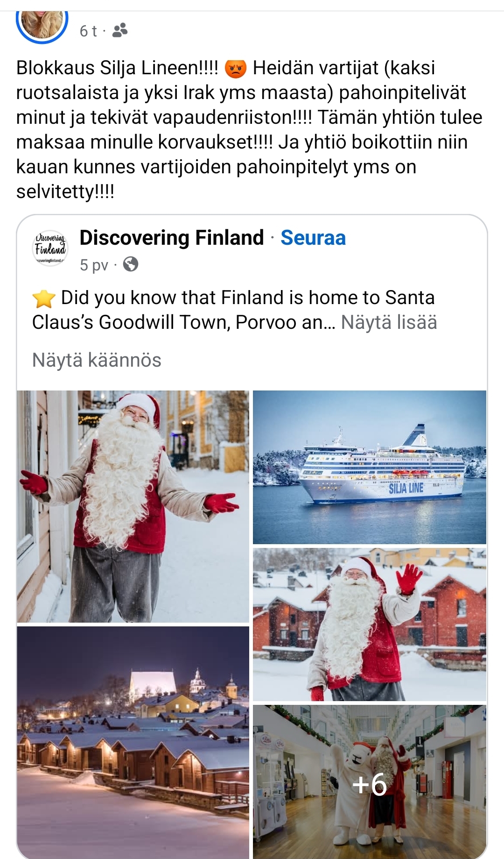
Task: Tap the "Did you know that Finland" text
Action: [x=247, y=298]
